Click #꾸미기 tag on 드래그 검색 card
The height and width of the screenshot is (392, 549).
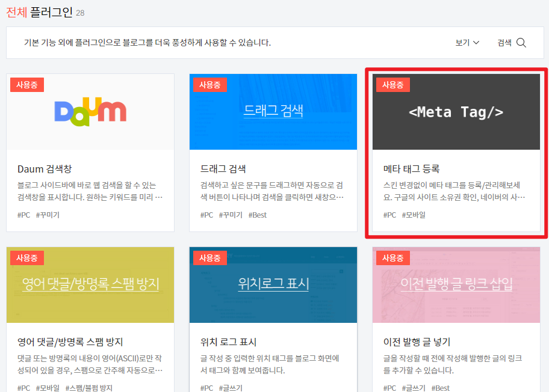point(231,215)
